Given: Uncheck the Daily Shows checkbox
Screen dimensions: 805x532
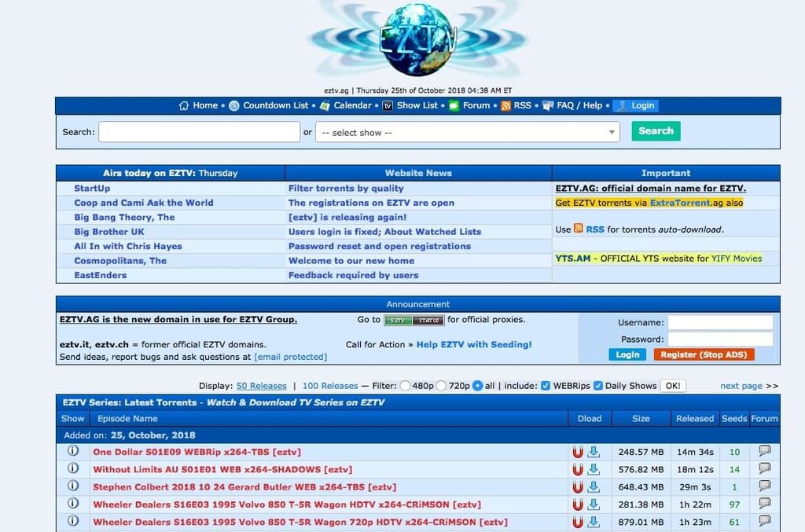Looking at the screenshot, I should pyautogui.click(x=598, y=386).
